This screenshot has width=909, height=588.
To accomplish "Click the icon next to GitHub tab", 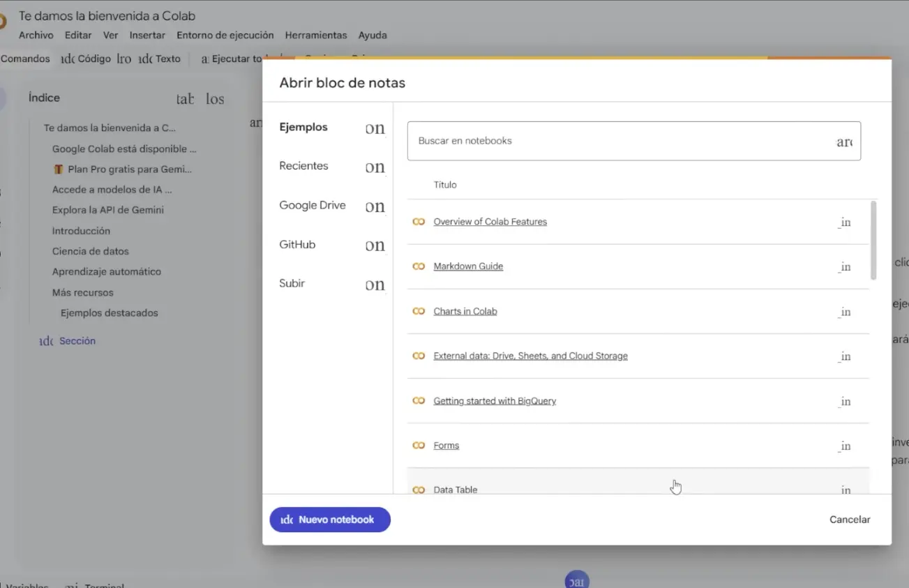I will [x=375, y=245].
